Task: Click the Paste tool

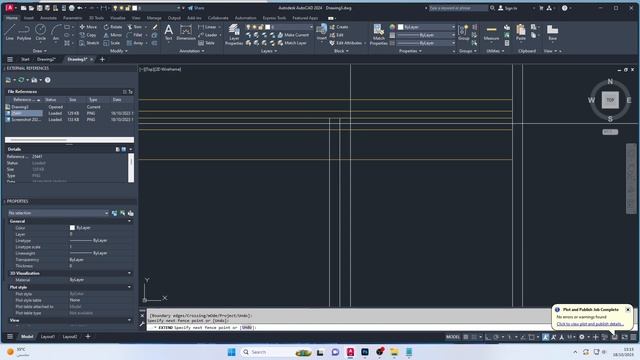Action: pos(521,32)
